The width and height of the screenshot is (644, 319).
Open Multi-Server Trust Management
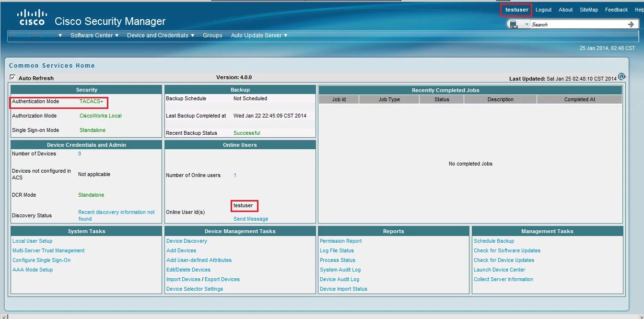point(48,250)
